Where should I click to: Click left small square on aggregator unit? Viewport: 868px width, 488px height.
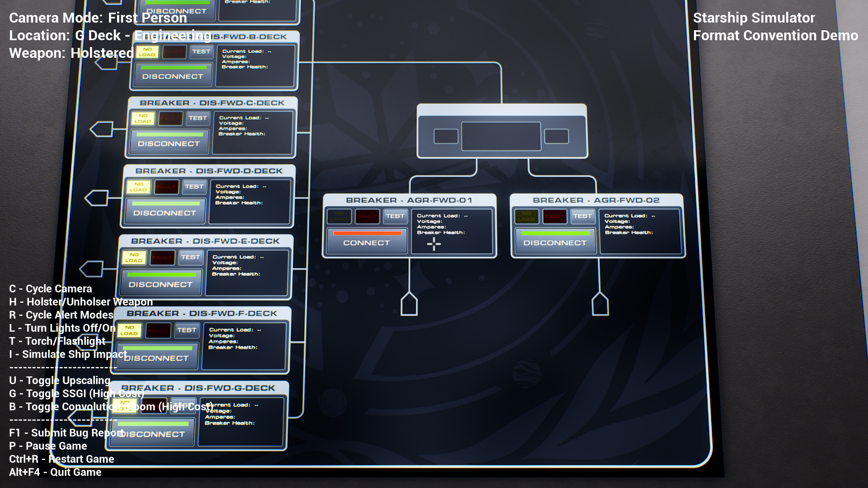[x=446, y=136]
